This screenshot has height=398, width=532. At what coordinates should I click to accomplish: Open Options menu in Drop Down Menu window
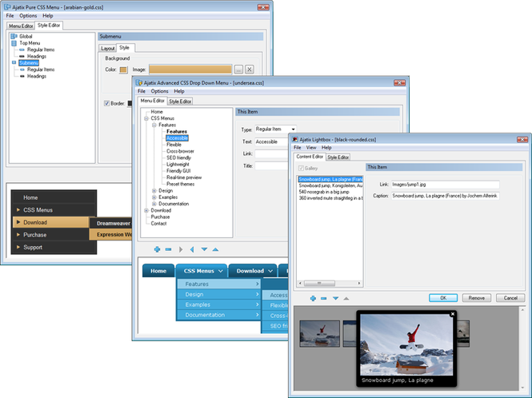159,91
